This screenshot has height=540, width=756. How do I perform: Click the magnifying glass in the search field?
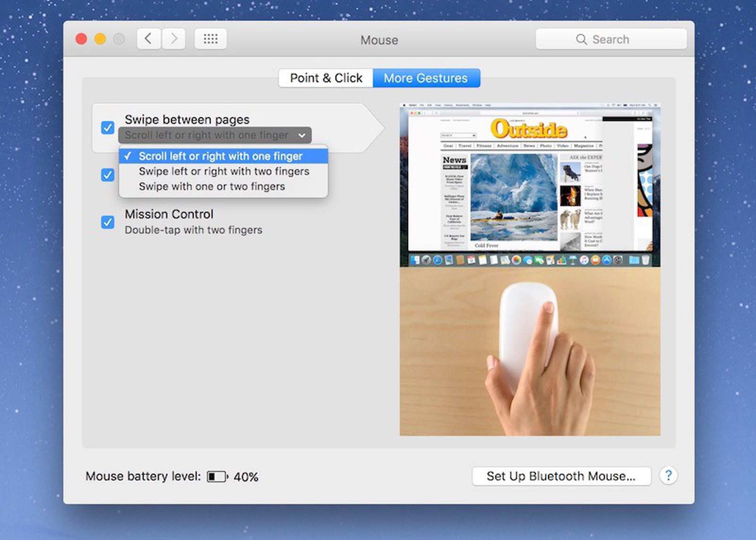(x=582, y=39)
